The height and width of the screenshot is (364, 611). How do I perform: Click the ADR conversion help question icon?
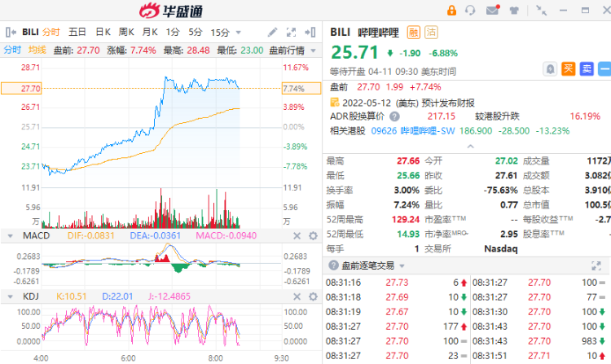coord(394,116)
